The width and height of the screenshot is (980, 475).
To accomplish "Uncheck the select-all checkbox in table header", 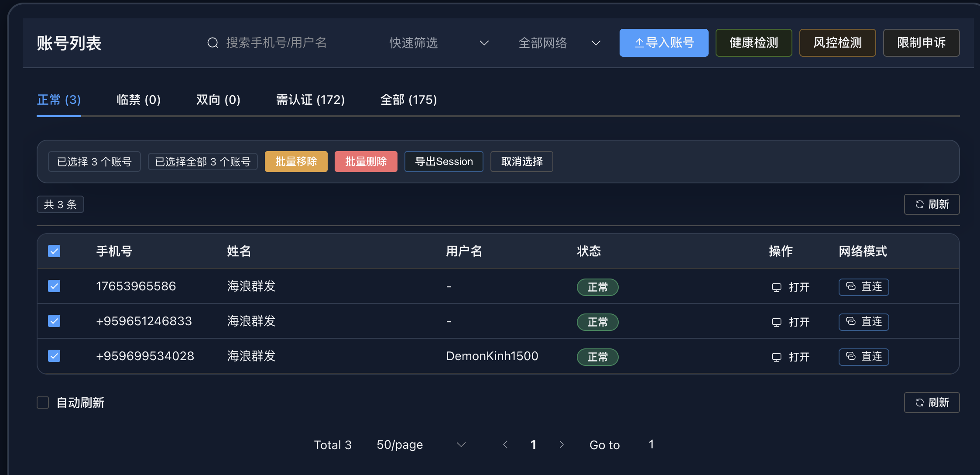I will (x=54, y=251).
